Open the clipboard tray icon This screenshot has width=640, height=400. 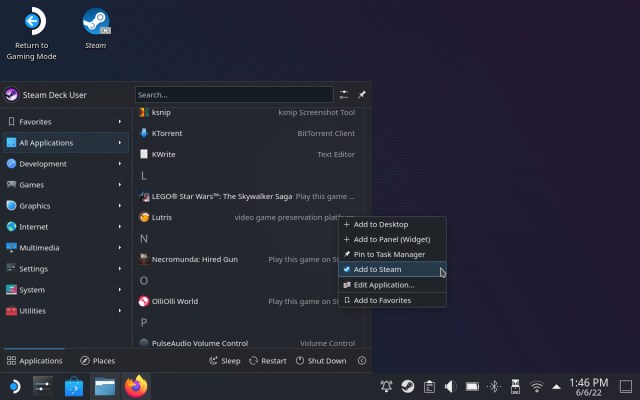429,386
